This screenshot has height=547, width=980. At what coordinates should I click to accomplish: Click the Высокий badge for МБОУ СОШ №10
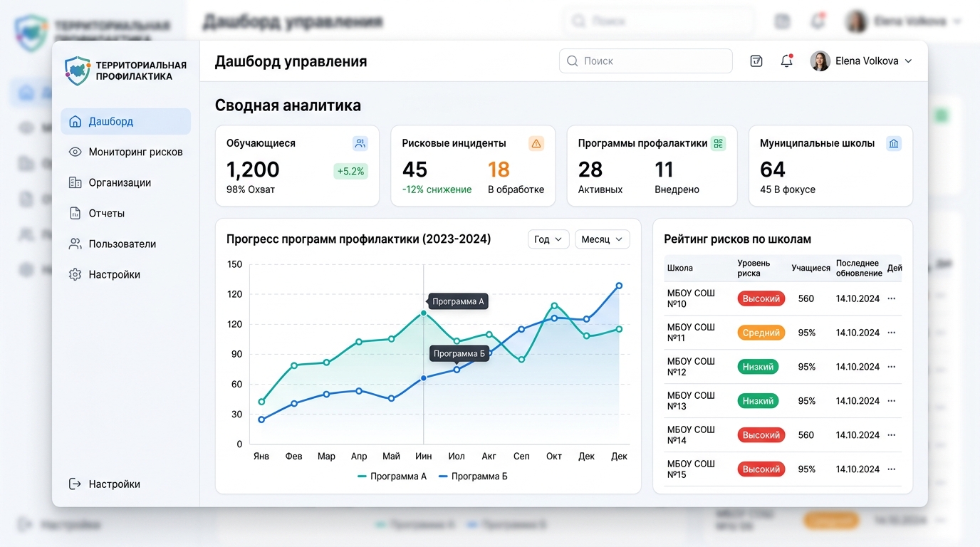(761, 298)
